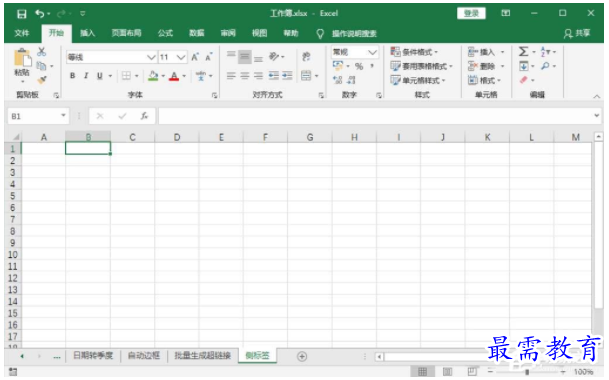Image resolution: width=609 pixels, height=380 pixels.
Task: Click the Save icon in the title bar
Action: (x=22, y=14)
